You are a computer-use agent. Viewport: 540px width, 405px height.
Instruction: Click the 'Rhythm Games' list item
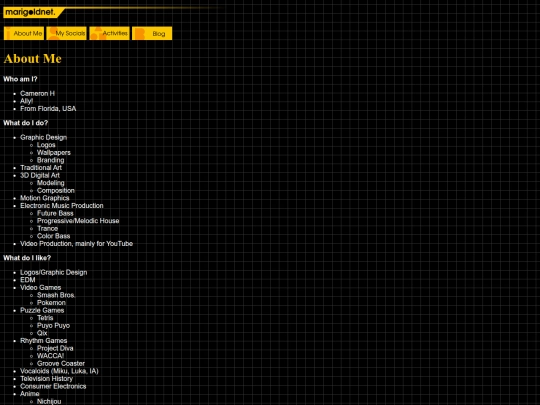point(43,341)
